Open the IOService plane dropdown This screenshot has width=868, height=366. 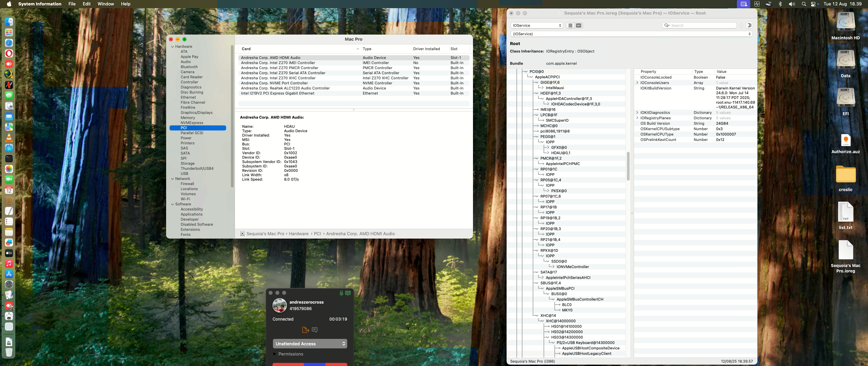[x=537, y=25]
